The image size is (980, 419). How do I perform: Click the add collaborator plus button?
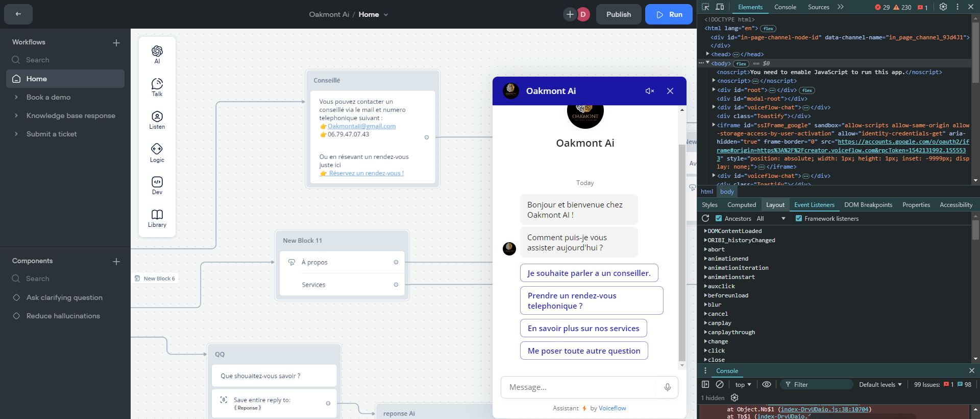pyautogui.click(x=570, y=14)
